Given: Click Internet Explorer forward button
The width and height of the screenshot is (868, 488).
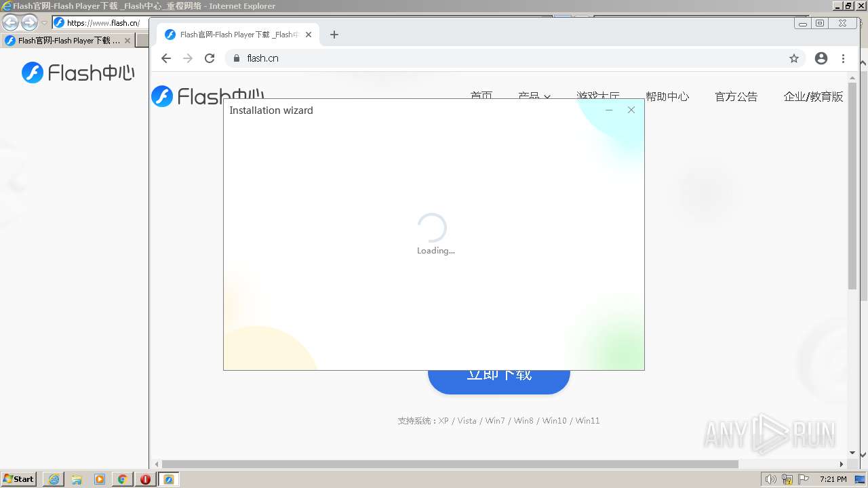Looking at the screenshot, I should click(x=29, y=22).
